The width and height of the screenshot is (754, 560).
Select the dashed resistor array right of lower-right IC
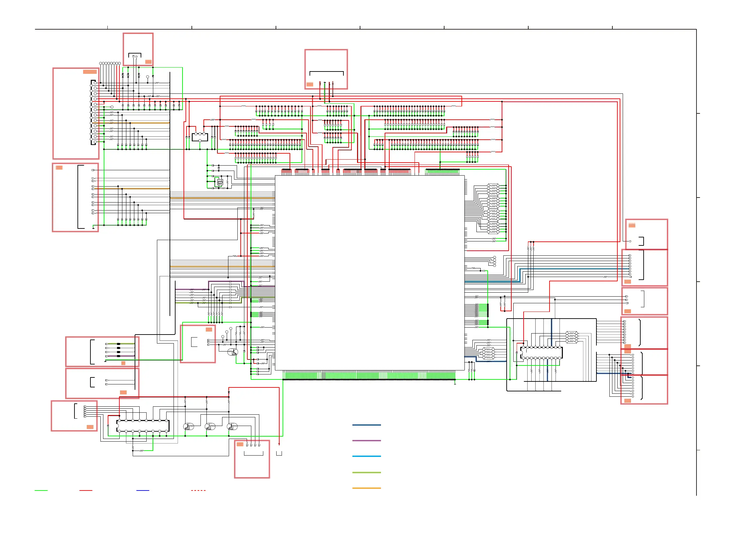coord(571,337)
